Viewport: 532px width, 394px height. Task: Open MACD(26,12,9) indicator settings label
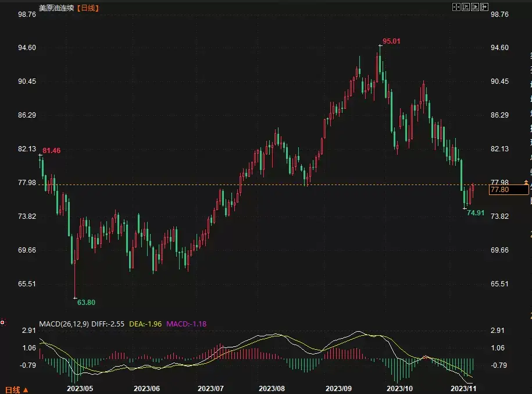click(64, 323)
